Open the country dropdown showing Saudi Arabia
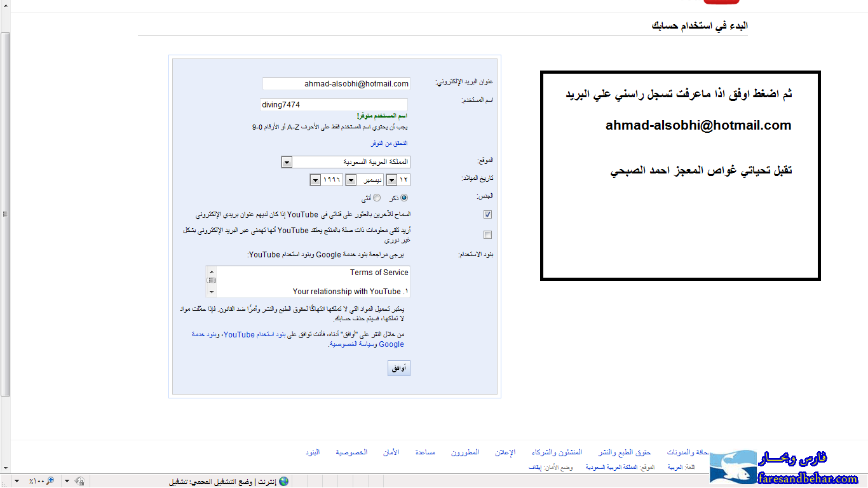The height and width of the screenshot is (488, 868). click(286, 162)
